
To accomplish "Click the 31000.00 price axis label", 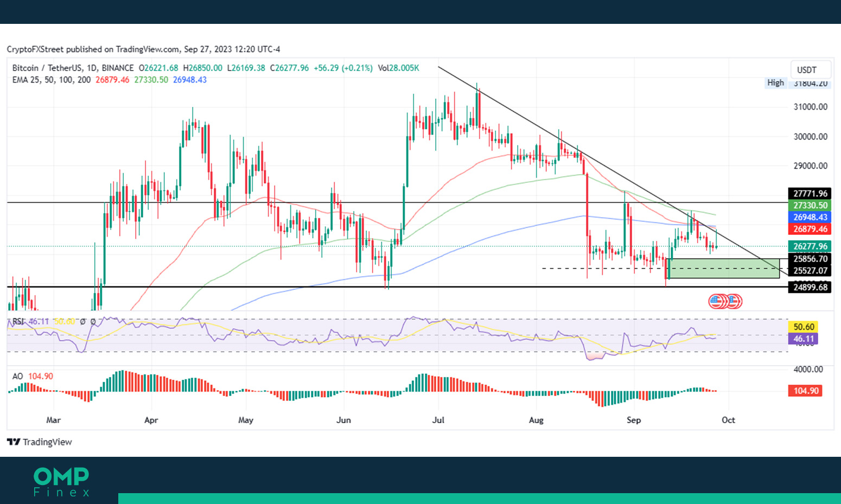I will pos(811,107).
